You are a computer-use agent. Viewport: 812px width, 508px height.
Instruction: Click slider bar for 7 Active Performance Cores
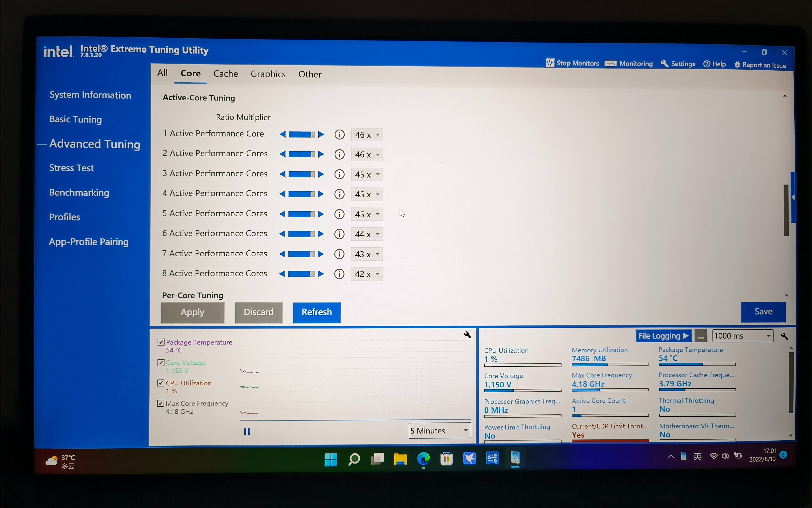[x=301, y=254]
